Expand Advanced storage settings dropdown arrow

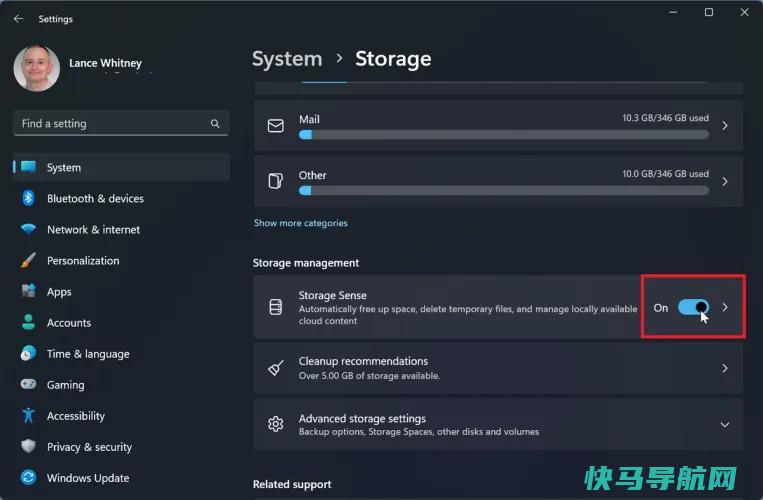725,425
